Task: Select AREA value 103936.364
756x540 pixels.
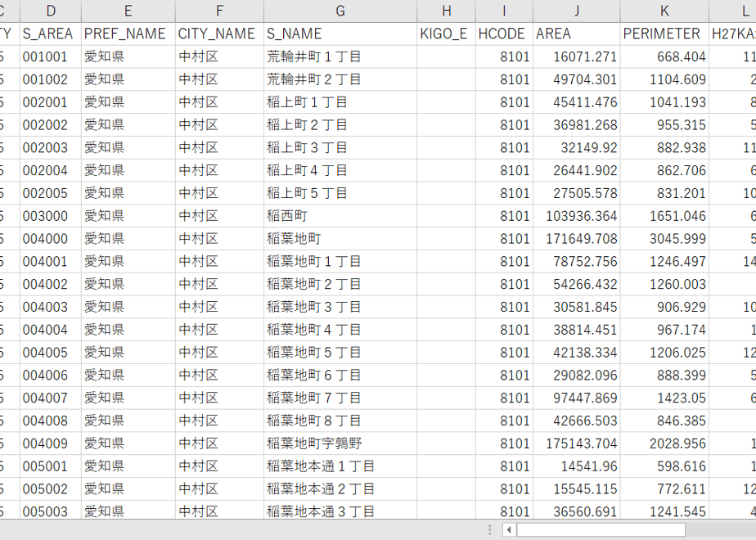Action: coord(577,216)
